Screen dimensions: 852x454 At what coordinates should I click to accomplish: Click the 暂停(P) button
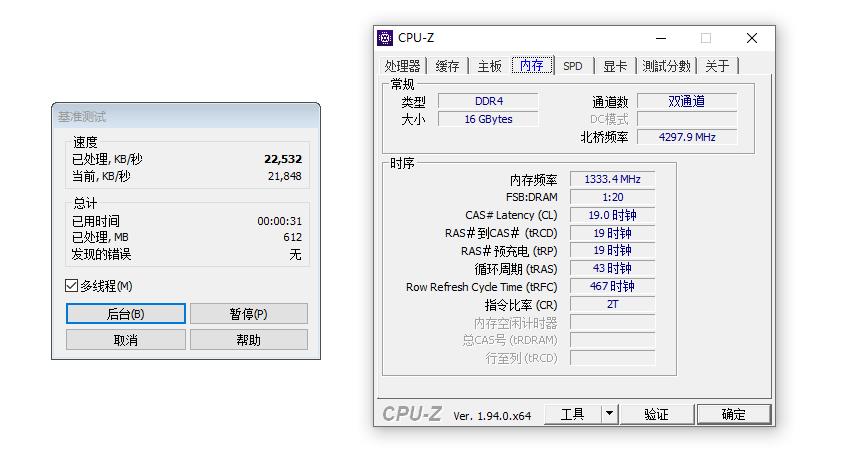[x=249, y=314]
